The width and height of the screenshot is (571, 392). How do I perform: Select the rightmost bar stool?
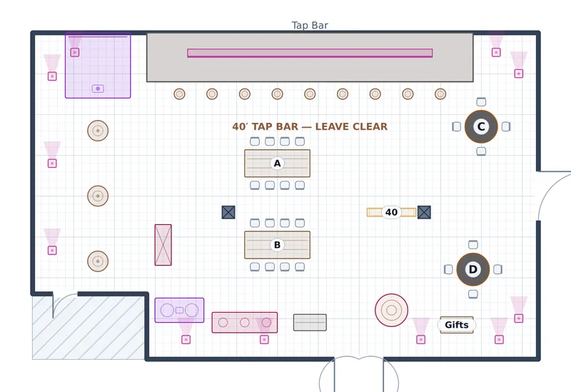pyautogui.click(x=440, y=94)
